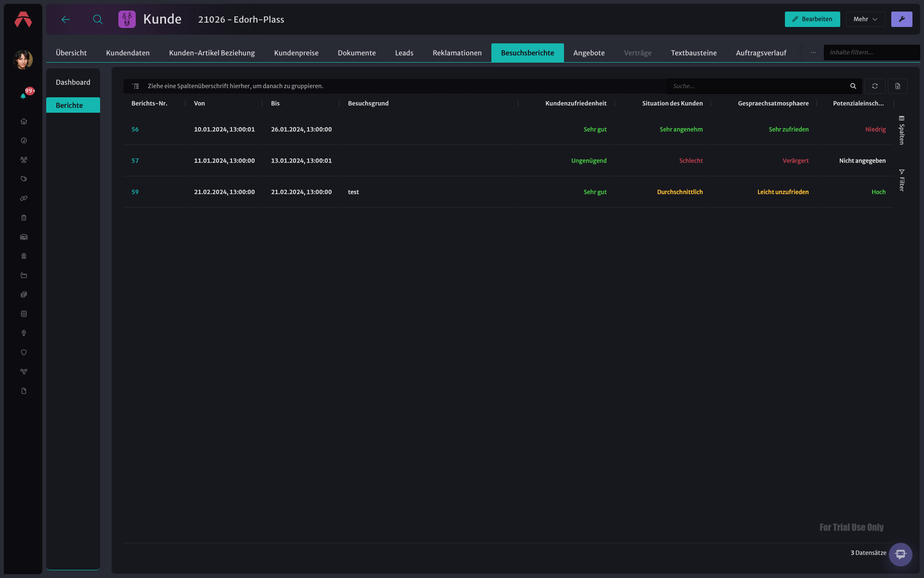Show more tabs via ellipsis

[x=813, y=53]
